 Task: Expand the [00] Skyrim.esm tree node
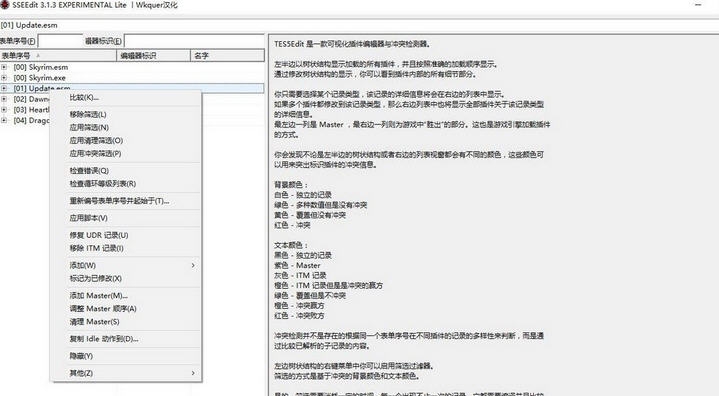coord(4,67)
